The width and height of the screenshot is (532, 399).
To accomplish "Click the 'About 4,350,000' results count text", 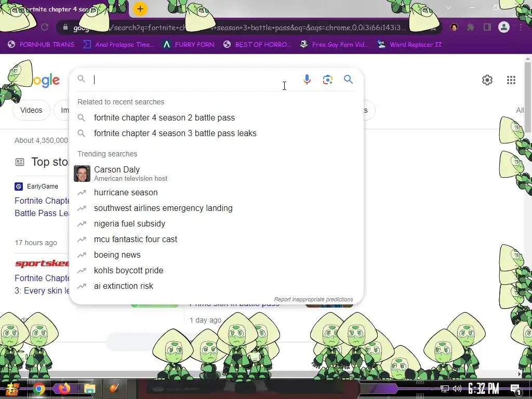I will click(41, 140).
